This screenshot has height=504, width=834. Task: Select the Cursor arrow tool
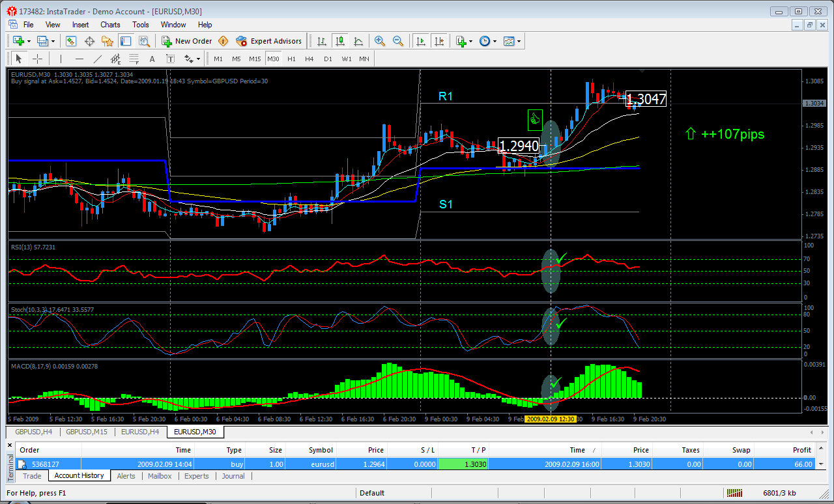coord(18,59)
